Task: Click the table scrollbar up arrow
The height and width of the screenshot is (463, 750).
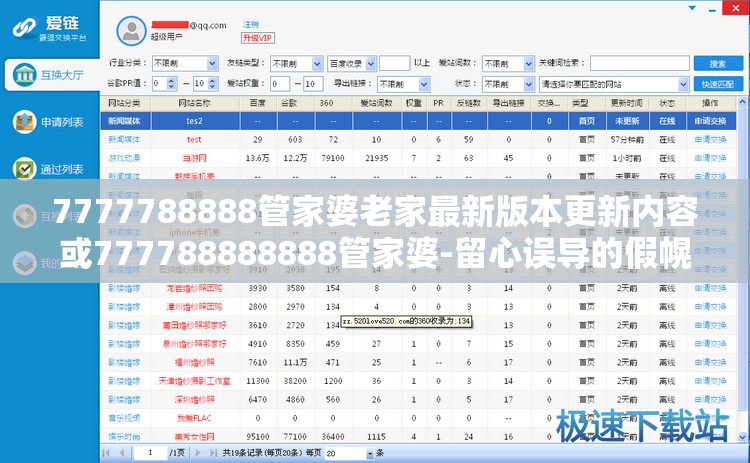Action: 742,101
